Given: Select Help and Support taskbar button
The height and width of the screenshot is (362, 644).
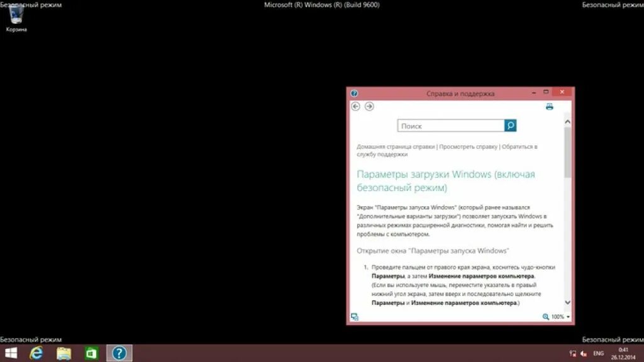Looking at the screenshot, I should click(119, 353).
